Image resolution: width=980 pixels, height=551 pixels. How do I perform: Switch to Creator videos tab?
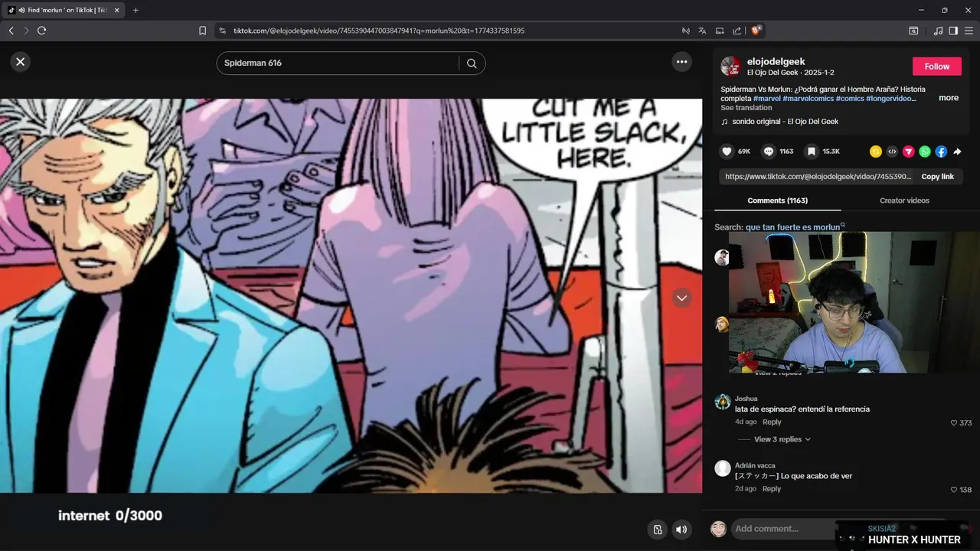904,201
